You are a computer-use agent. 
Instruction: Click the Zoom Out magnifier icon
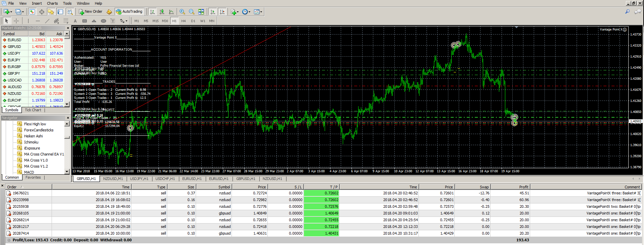191,12
